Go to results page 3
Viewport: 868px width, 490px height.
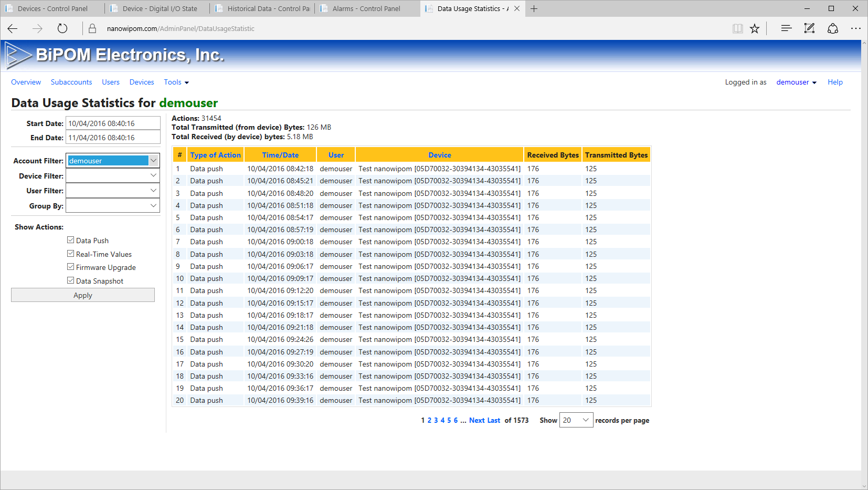pos(436,420)
